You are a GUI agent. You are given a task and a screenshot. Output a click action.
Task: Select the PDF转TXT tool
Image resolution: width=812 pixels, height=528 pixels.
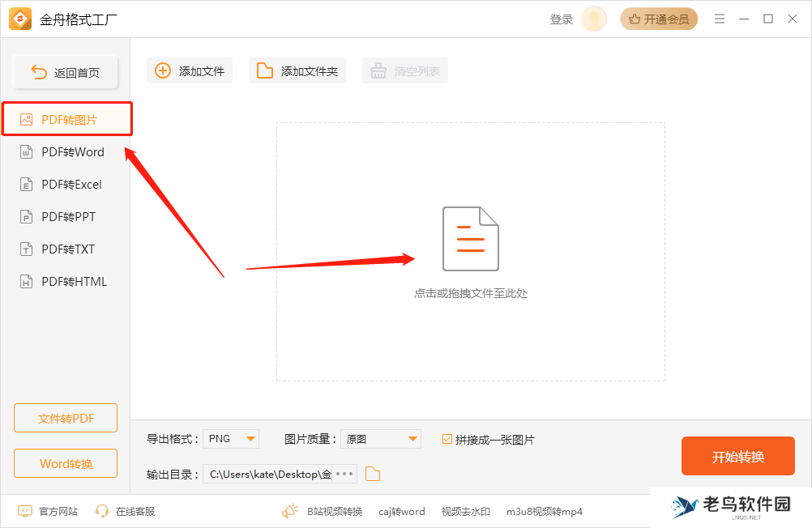pyautogui.click(x=69, y=249)
